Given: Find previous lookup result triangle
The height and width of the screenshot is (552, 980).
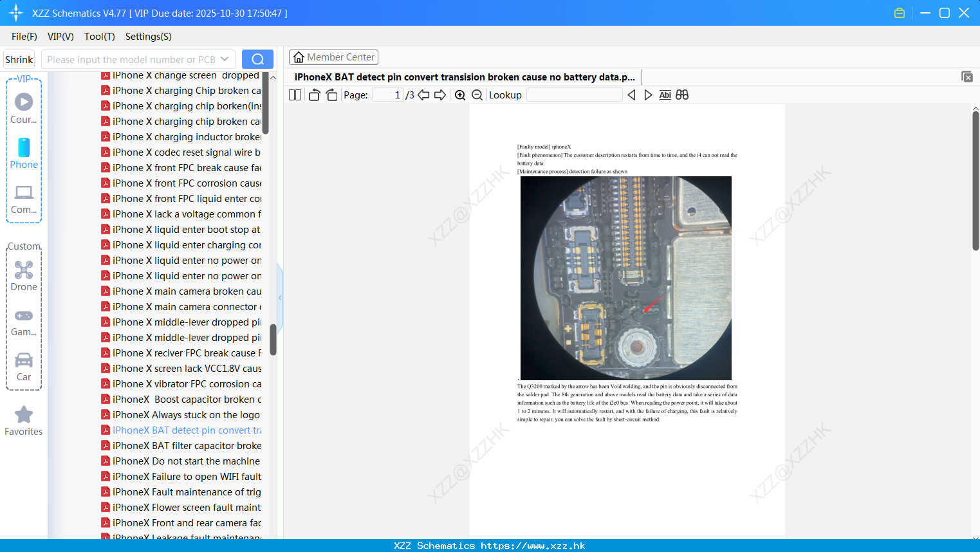Looking at the screenshot, I should [x=631, y=95].
